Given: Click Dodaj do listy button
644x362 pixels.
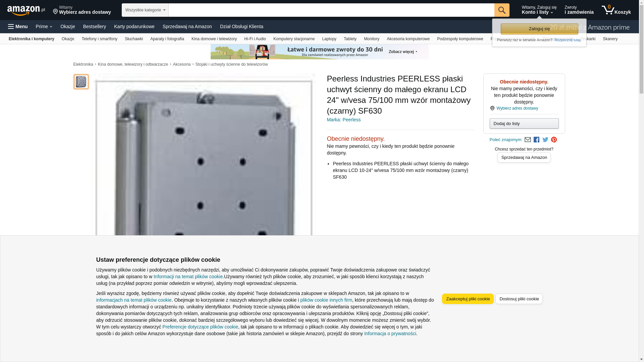Looking at the screenshot, I should pos(524,124).
